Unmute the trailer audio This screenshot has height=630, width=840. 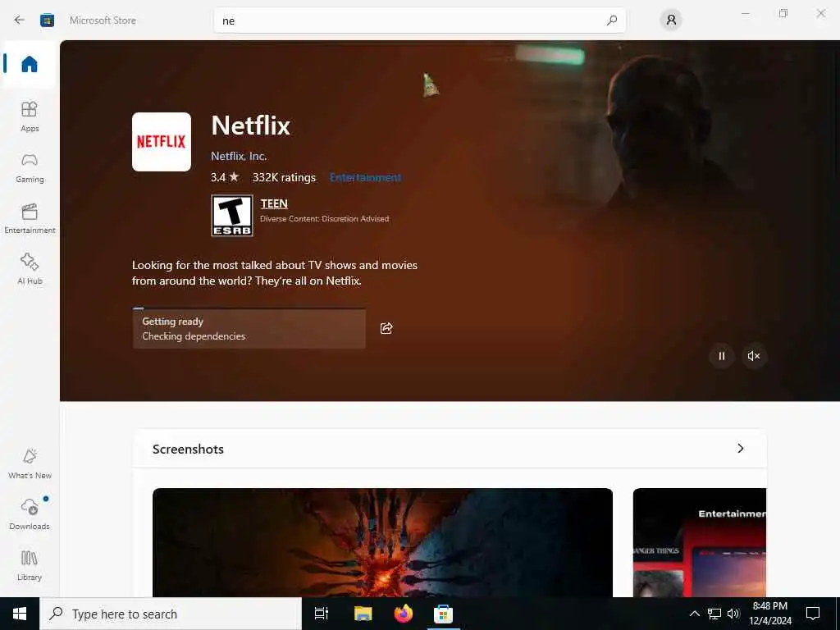[754, 356]
